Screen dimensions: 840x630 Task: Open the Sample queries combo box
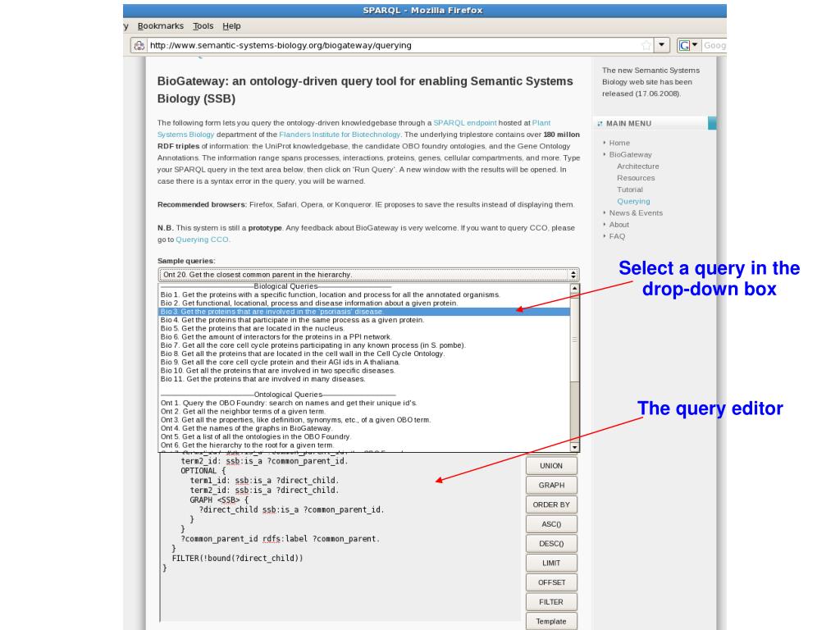tap(368, 275)
